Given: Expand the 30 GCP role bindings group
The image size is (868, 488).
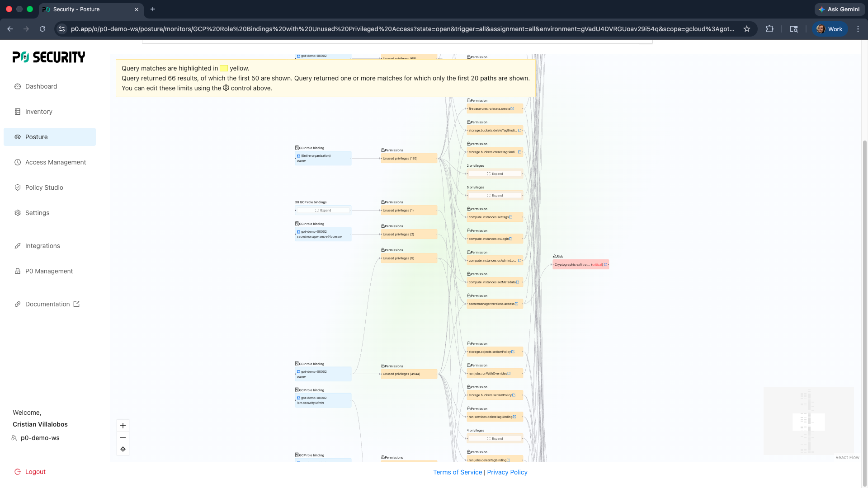Looking at the screenshot, I should (323, 211).
